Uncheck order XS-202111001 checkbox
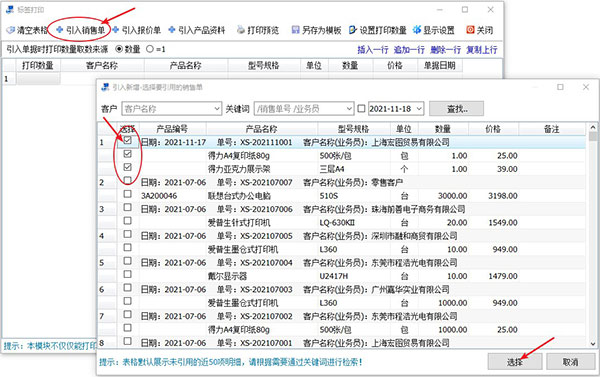Image resolution: width=600 pixels, height=377 pixels. (x=127, y=140)
